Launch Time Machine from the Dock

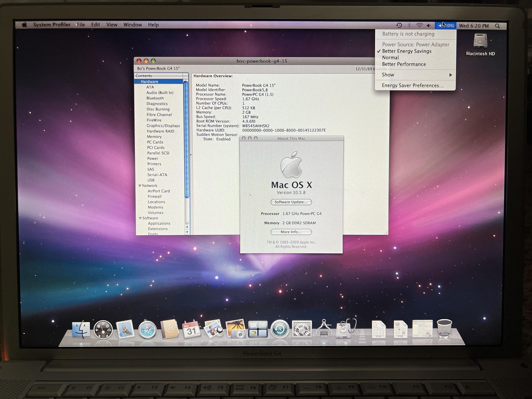coord(279,329)
